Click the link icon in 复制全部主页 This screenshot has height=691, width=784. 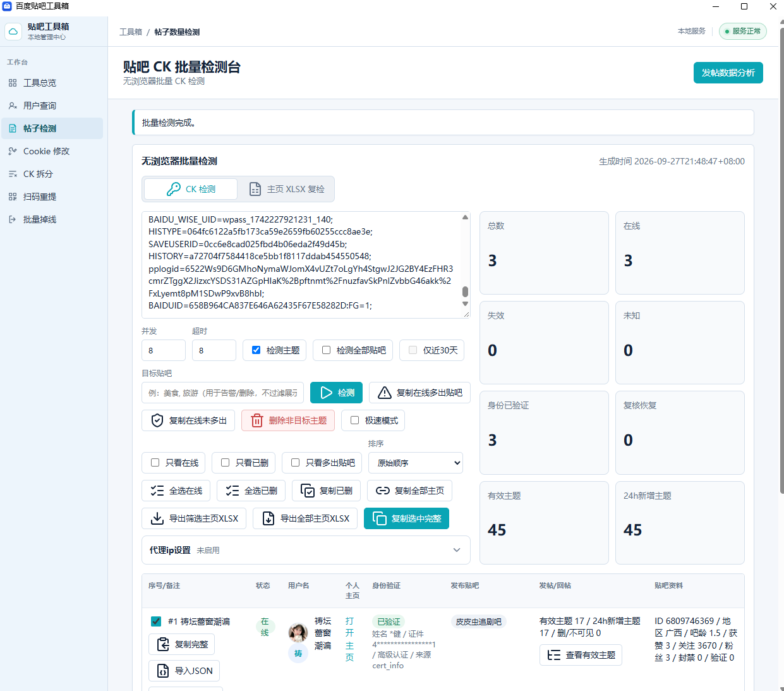[383, 491]
